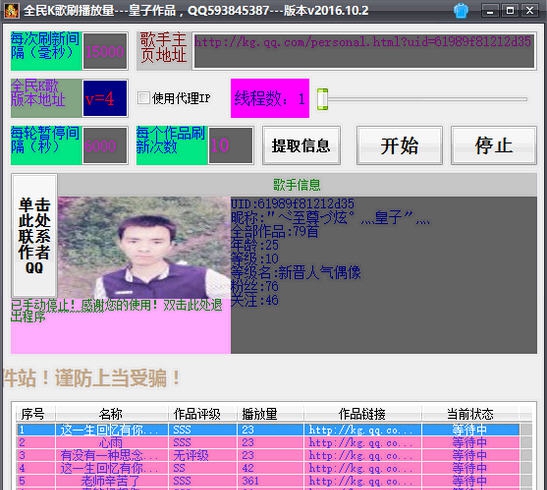Viewport: 547px width, 490px height.
Task: Minimize the window
Action: 490,11
